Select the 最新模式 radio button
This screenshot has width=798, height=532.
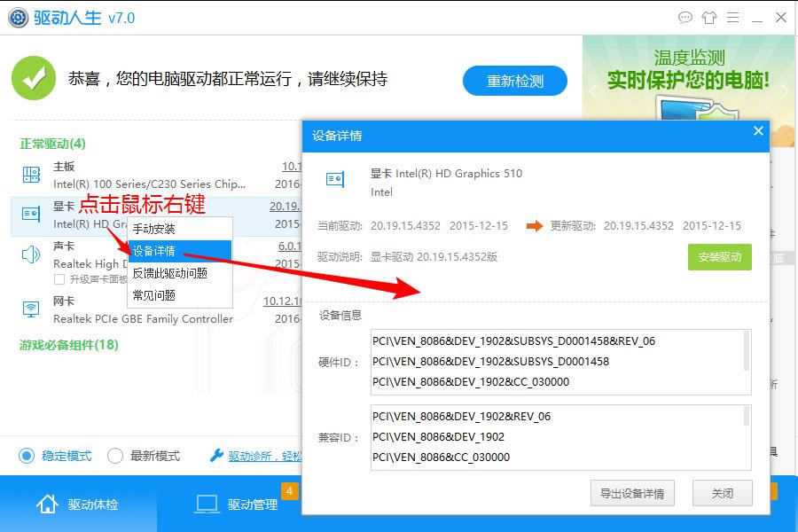(115, 456)
